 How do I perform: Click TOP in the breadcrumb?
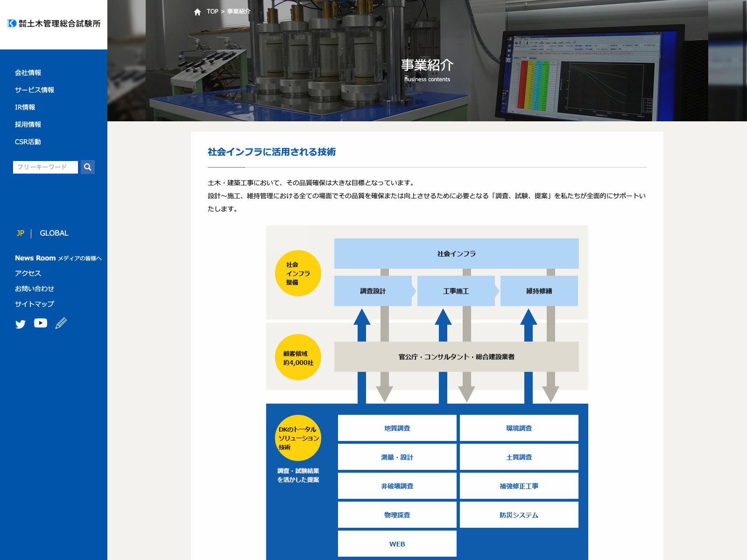point(212,12)
